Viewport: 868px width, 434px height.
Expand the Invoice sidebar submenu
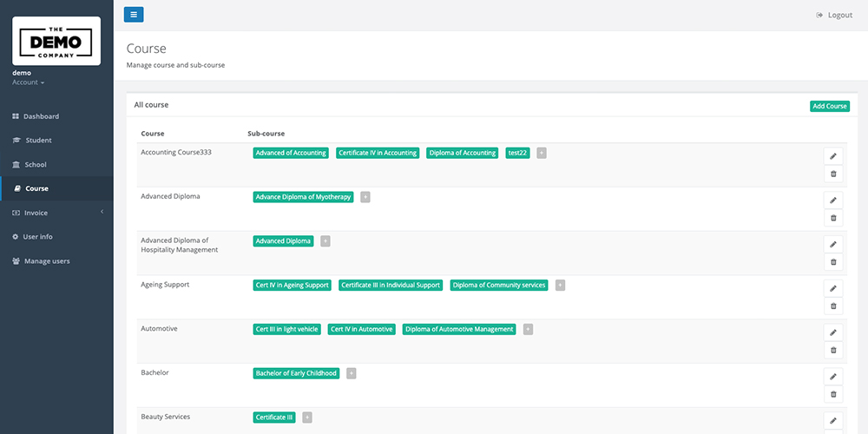[56, 213]
